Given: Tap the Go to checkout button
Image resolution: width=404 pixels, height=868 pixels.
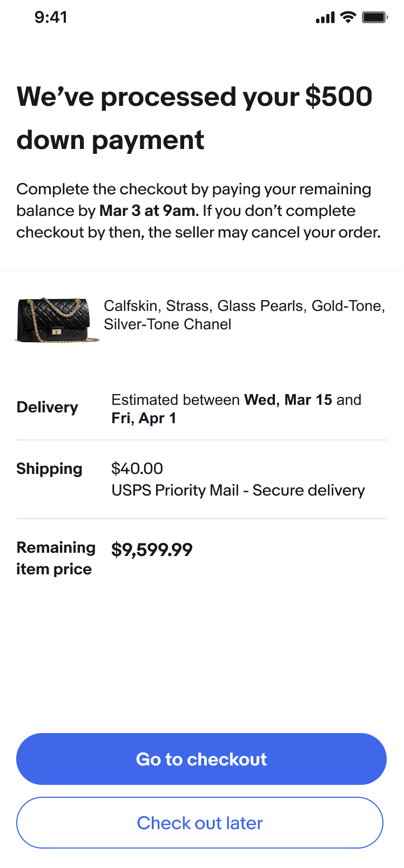Looking at the screenshot, I should (x=201, y=758).
